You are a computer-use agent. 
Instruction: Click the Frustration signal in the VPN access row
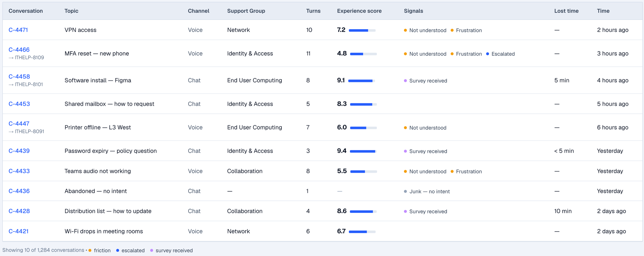[466, 30]
